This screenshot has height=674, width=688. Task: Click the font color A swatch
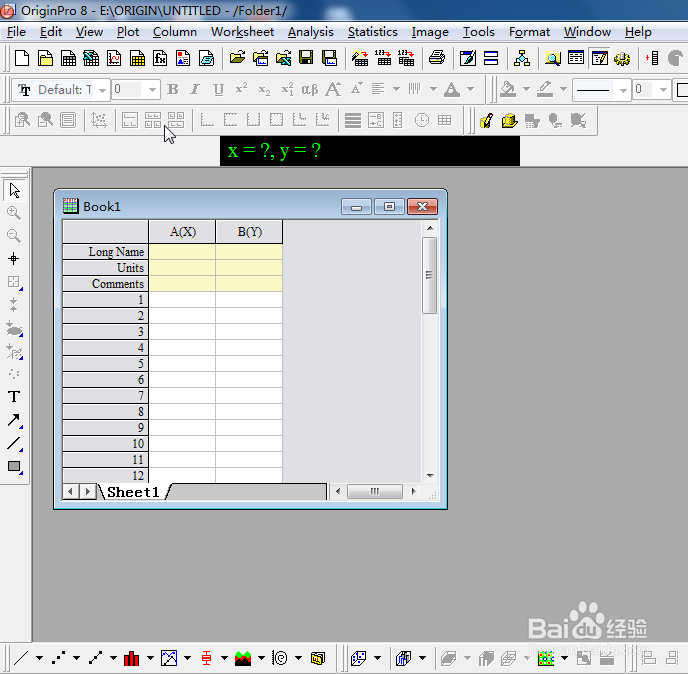(452, 90)
